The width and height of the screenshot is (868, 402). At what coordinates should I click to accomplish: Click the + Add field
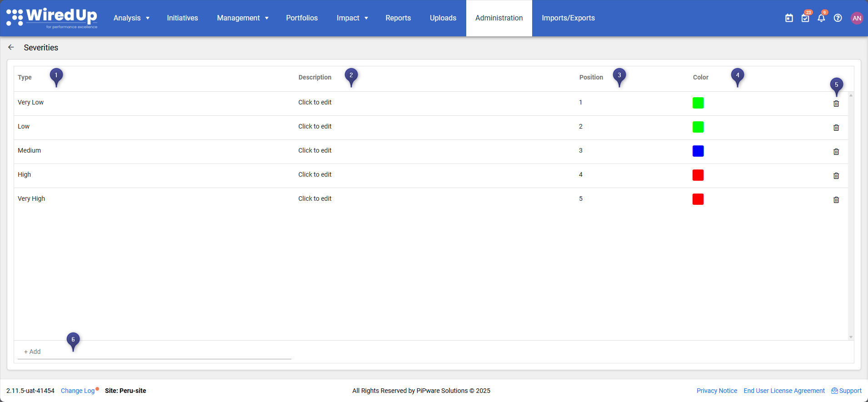155,352
